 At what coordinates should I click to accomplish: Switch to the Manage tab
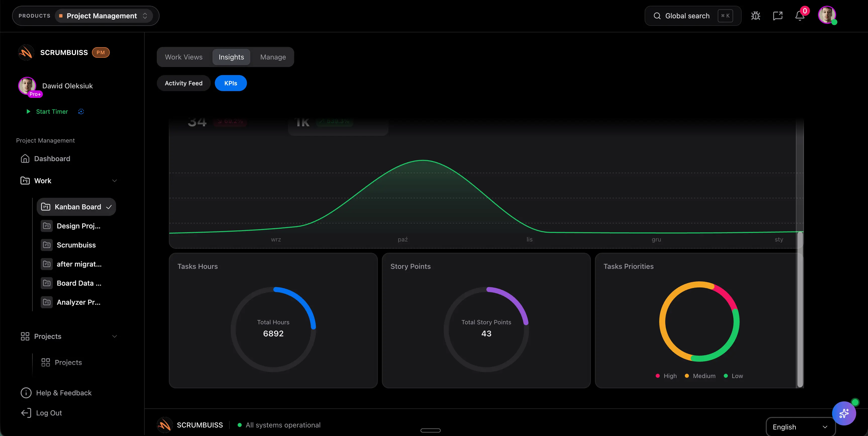(273, 57)
